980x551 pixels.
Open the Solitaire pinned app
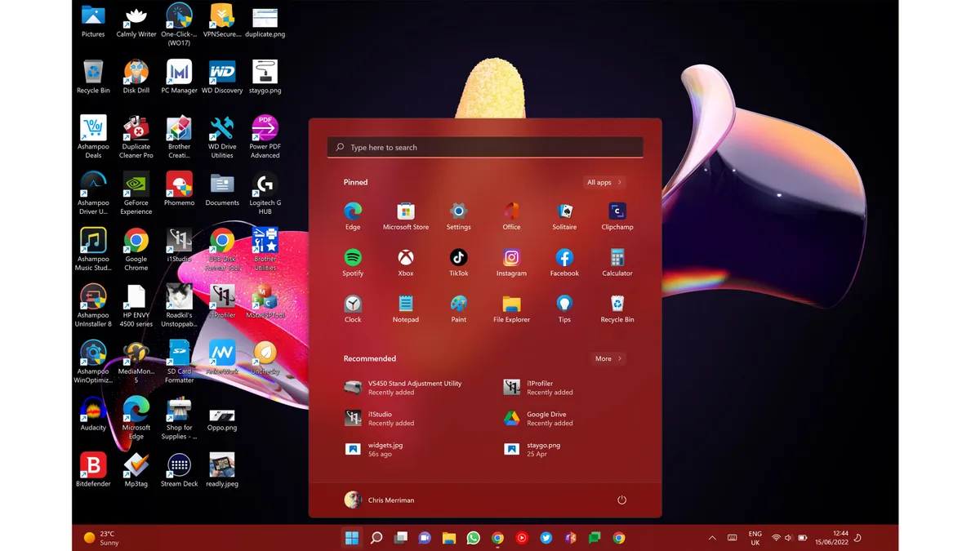(564, 216)
